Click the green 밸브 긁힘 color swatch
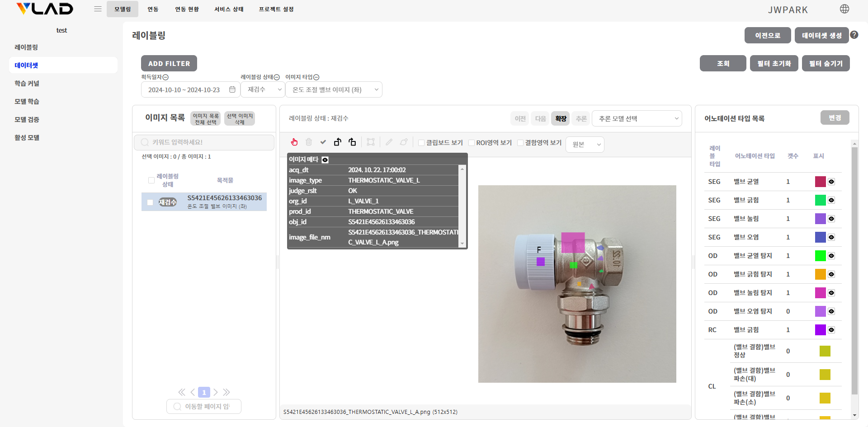The width and height of the screenshot is (868, 427). pyautogui.click(x=820, y=200)
